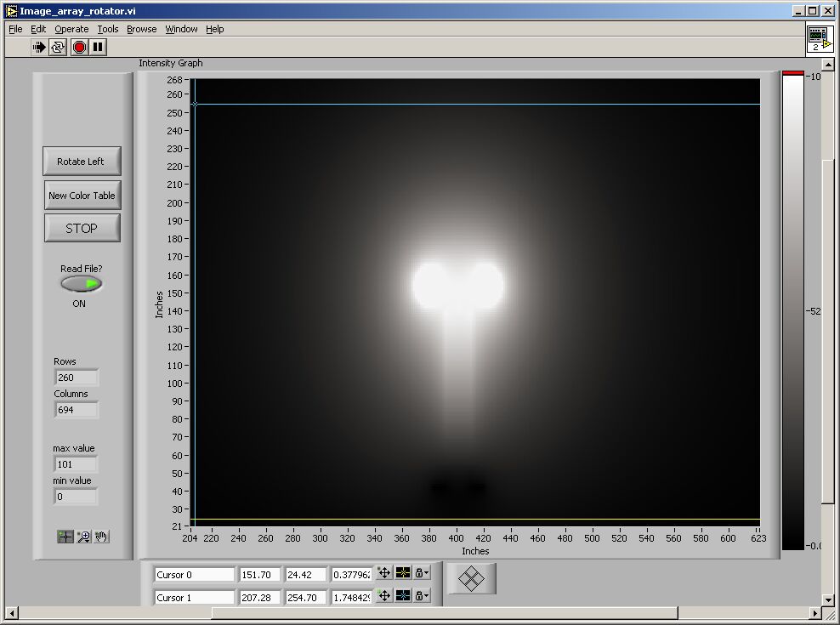Open the Cursor 0 lock dropdown

pyautogui.click(x=422, y=573)
